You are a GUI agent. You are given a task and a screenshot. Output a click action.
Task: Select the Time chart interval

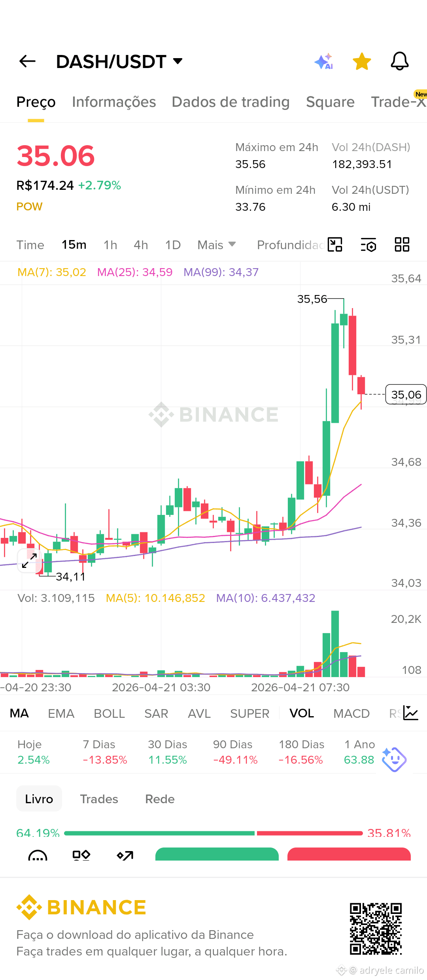[30, 245]
